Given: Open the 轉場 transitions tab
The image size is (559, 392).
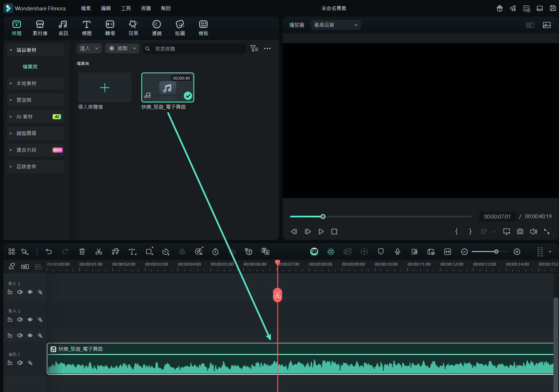Looking at the screenshot, I should click(x=110, y=28).
